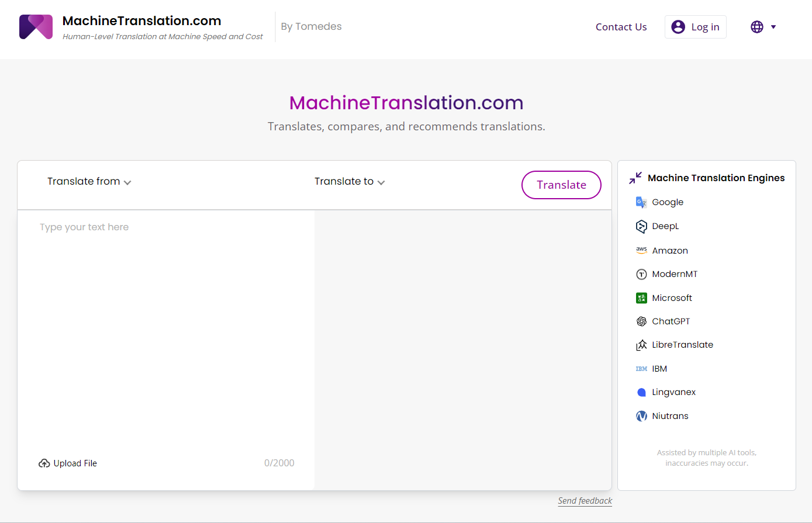
Task: Click the Lingvanex engine icon
Action: pos(641,392)
